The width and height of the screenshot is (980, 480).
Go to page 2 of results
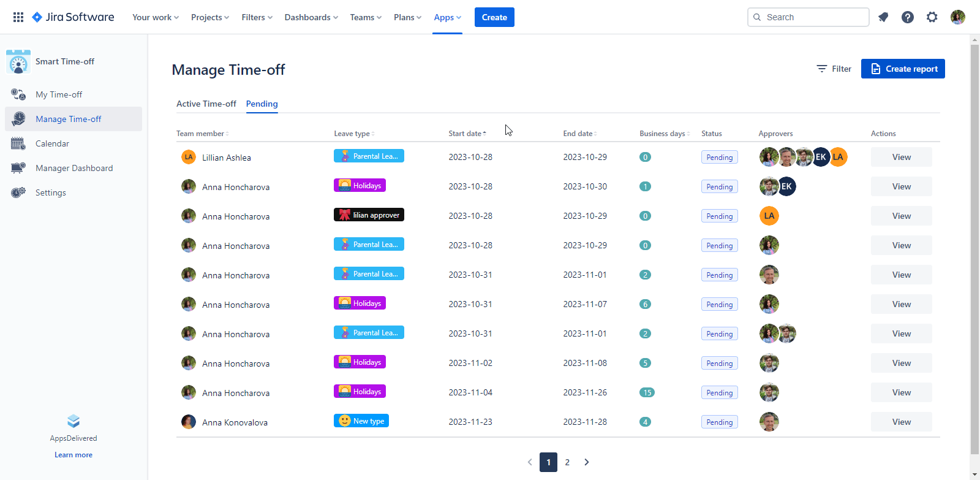567,462
